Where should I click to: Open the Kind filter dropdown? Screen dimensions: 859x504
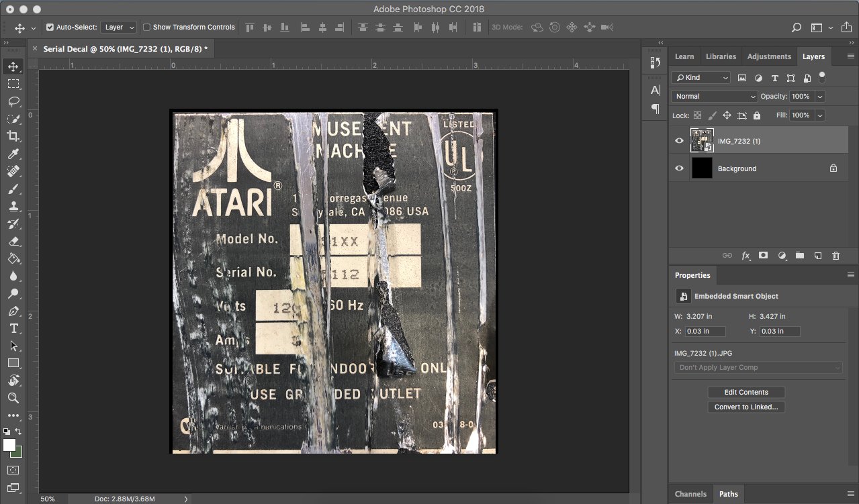(701, 78)
